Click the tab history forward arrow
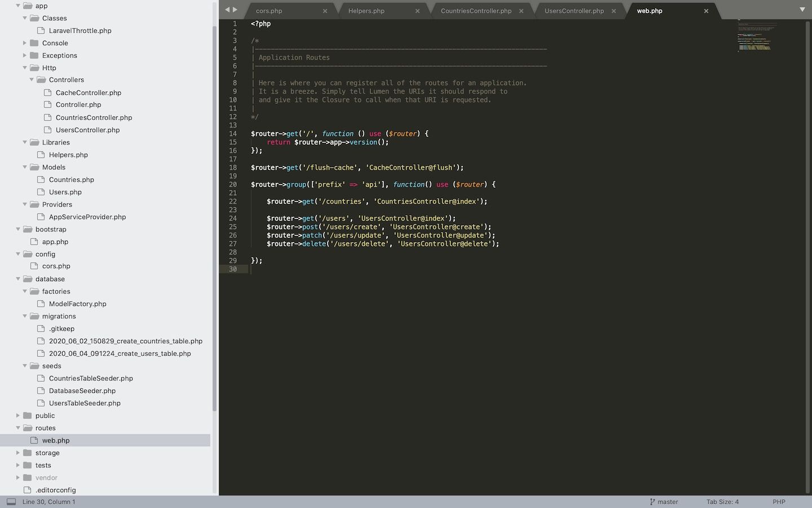This screenshot has width=812, height=508. tap(235, 10)
